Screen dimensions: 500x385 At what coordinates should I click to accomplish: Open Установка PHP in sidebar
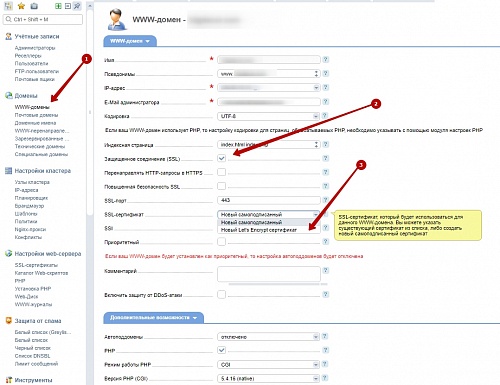click(33, 289)
